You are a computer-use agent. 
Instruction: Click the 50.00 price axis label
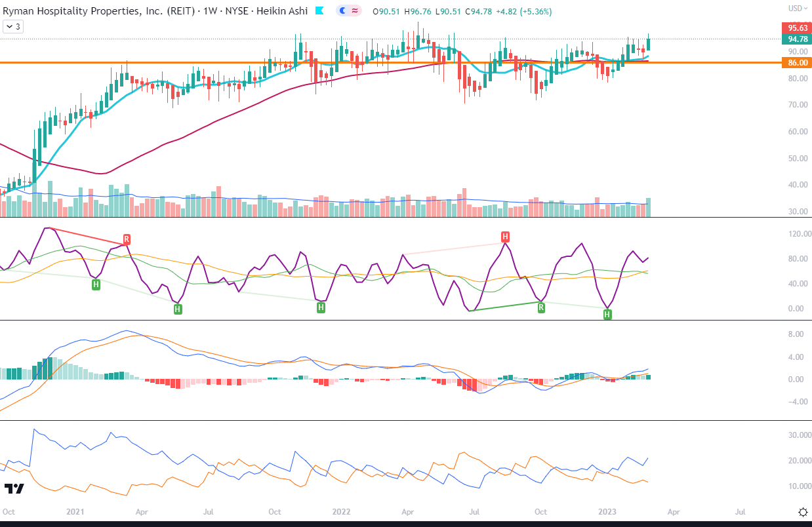pos(797,159)
